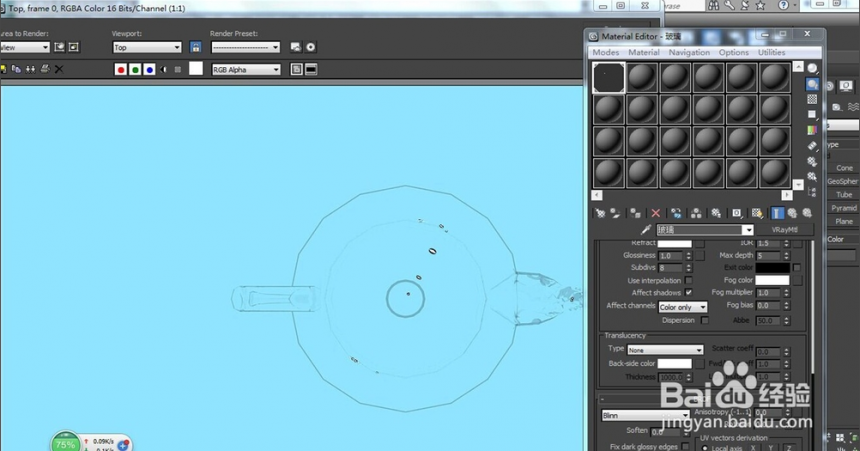Click Show Shaded Material in Viewport icon
Image resolution: width=860 pixels, height=451 pixels.
(x=757, y=213)
